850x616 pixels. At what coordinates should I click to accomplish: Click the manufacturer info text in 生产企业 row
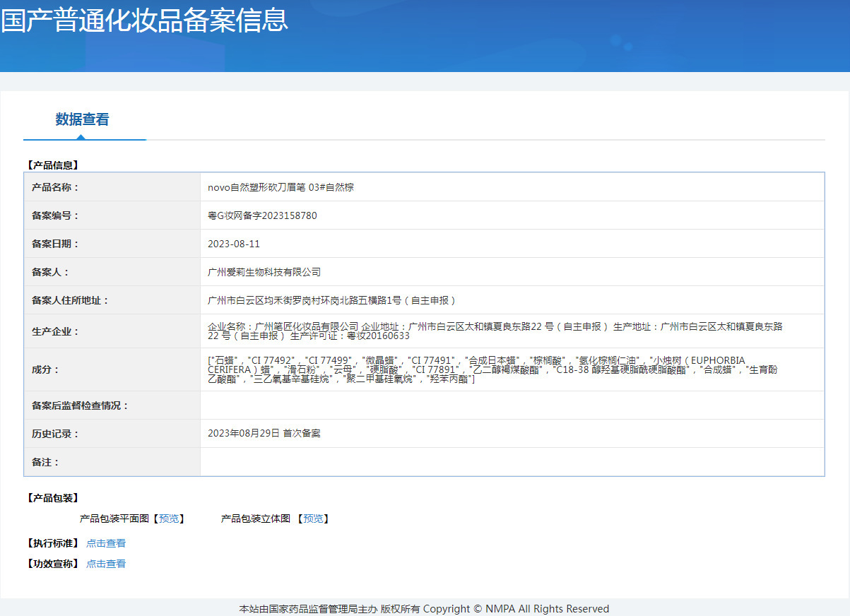[x=495, y=331]
